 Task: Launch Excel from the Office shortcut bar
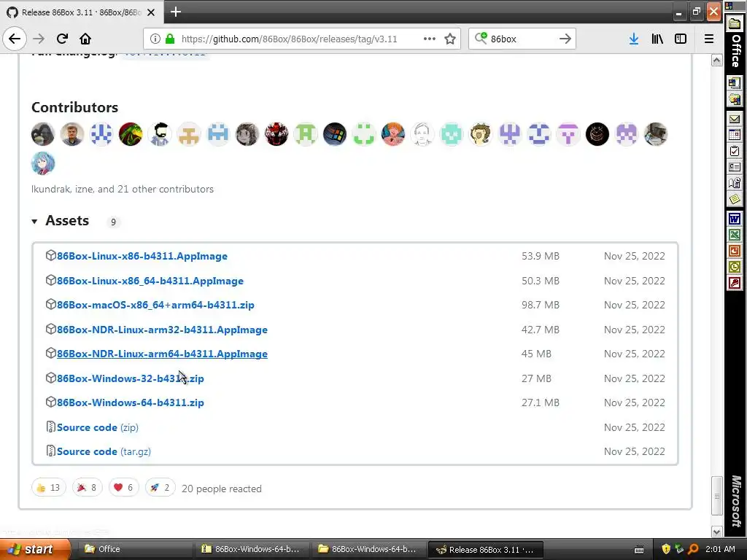(735, 235)
